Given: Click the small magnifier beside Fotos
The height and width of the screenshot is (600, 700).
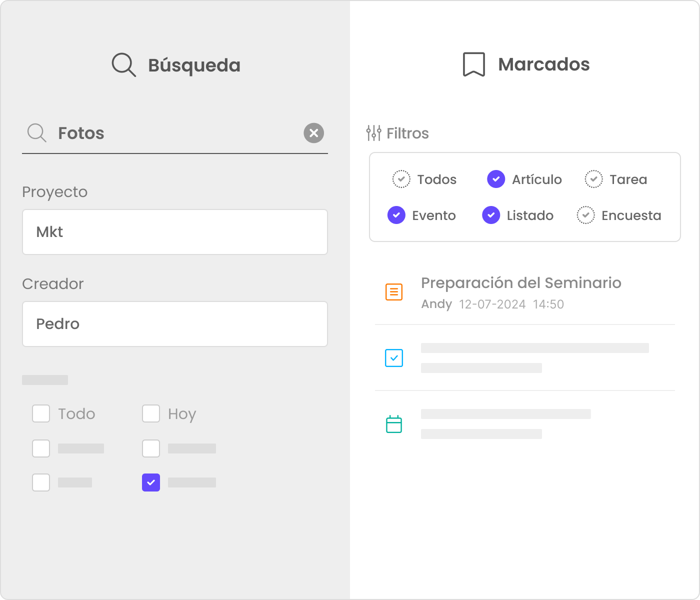Looking at the screenshot, I should 36,133.
